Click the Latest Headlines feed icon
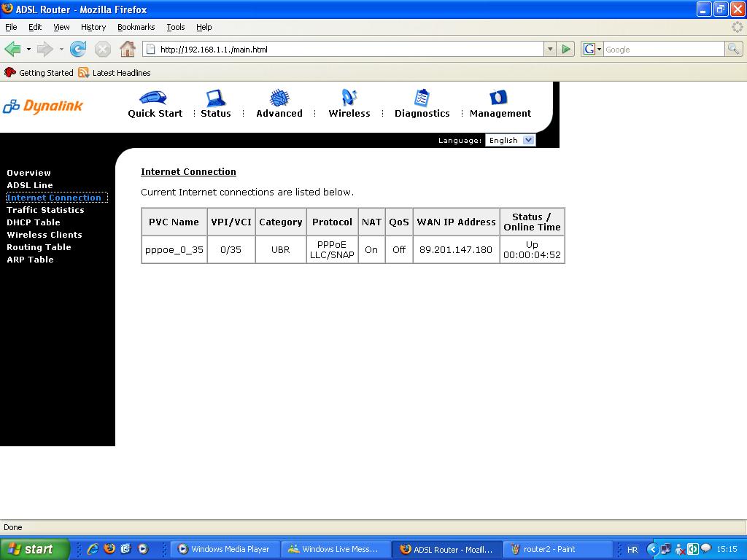Image resolution: width=747 pixels, height=560 pixels. tap(83, 73)
